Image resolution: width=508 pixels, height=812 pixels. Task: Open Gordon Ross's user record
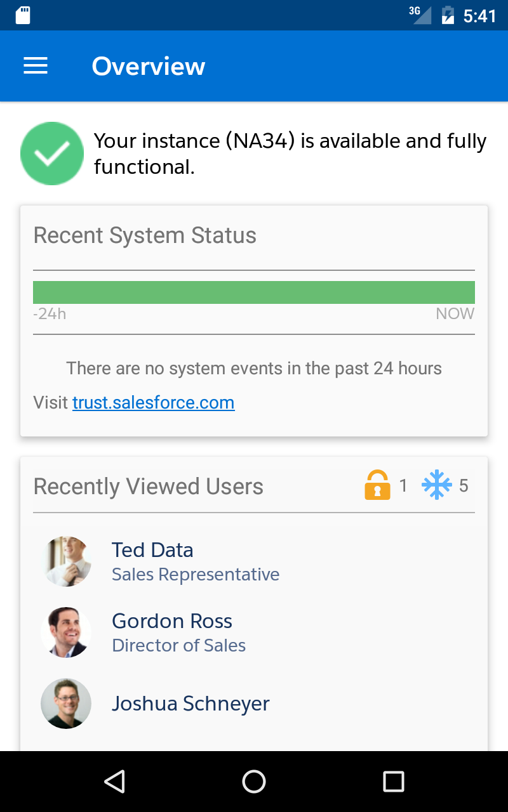(254, 632)
